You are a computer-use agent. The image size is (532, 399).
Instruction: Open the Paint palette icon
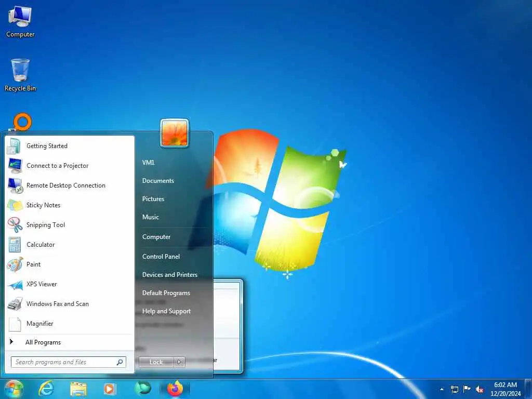point(15,264)
